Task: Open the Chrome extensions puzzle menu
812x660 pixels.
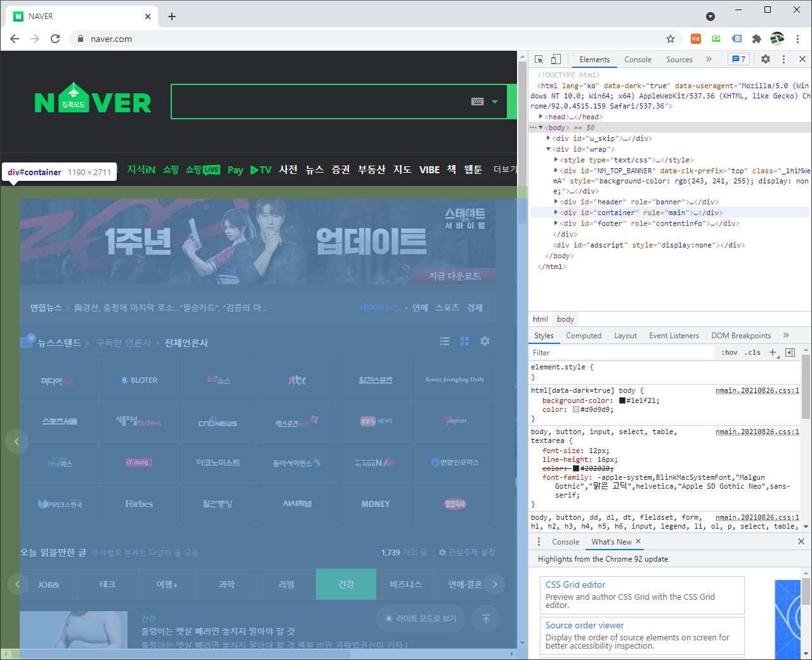Action: point(756,39)
